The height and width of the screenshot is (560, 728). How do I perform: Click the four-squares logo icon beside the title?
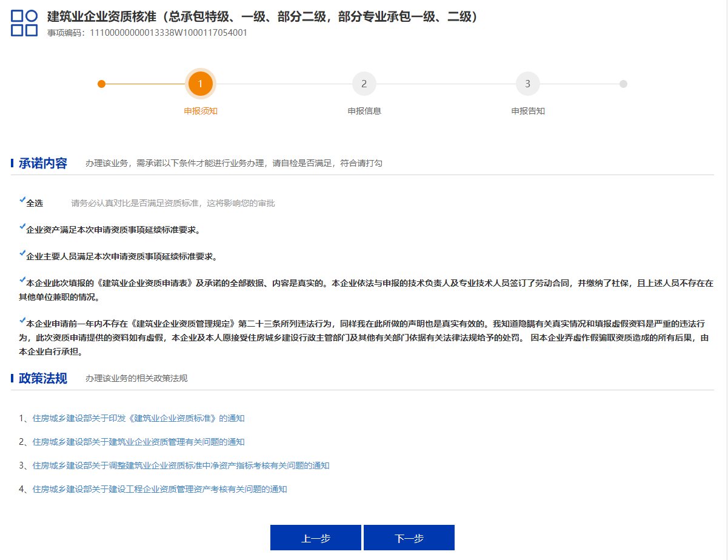click(x=24, y=22)
